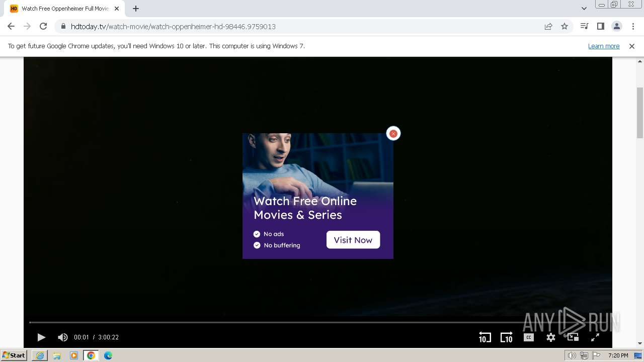Open Chrome profile menu
The height and width of the screenshot is (362, 644).
coord(616,26)
